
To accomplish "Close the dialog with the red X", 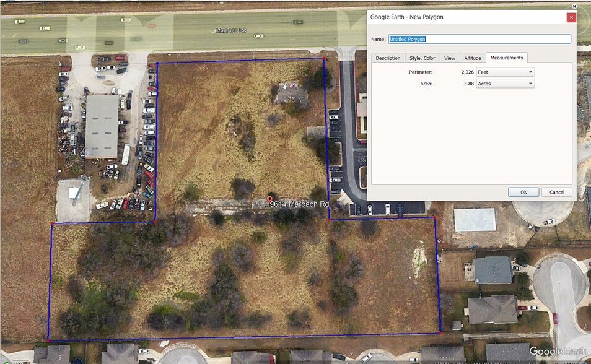I will [x=571, y=17].
